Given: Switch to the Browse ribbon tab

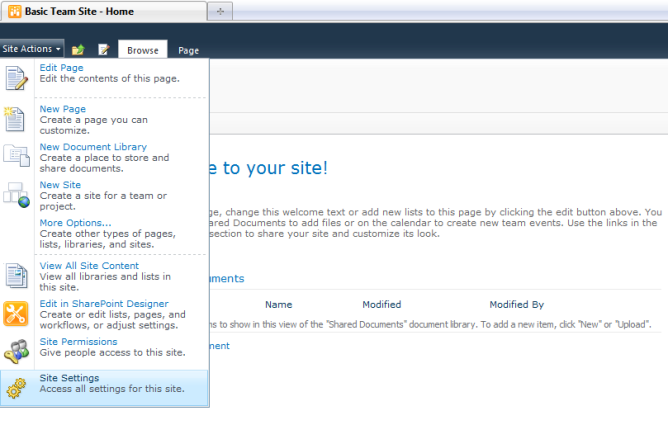Looking at the screenshot, I should (142, 50).
